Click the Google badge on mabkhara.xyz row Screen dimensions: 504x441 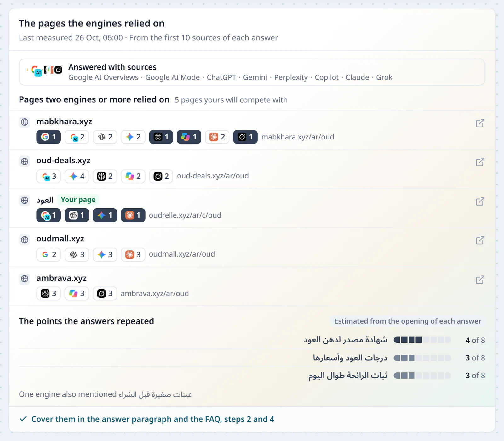[x=49, y=137]
